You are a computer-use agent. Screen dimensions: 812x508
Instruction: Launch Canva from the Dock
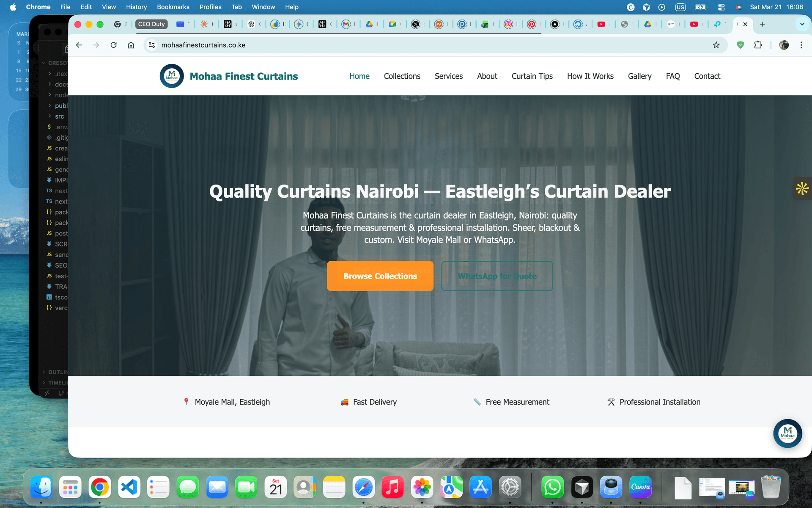click(x=640, y=487)
